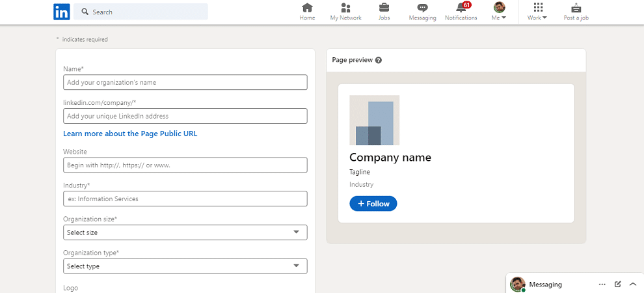Viewport: 644px width, 293px height.
Task: Expand the Me profile menu
Action: (x=499, y=12)
